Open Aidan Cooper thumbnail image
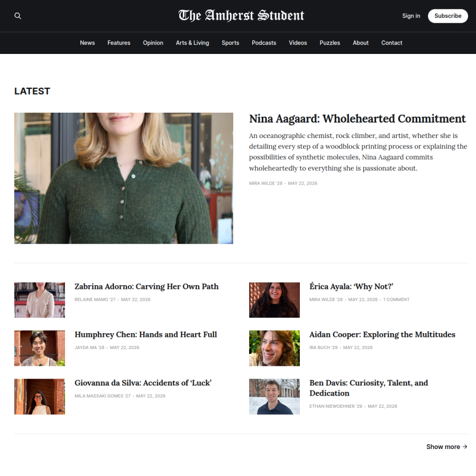 point(274,348)
